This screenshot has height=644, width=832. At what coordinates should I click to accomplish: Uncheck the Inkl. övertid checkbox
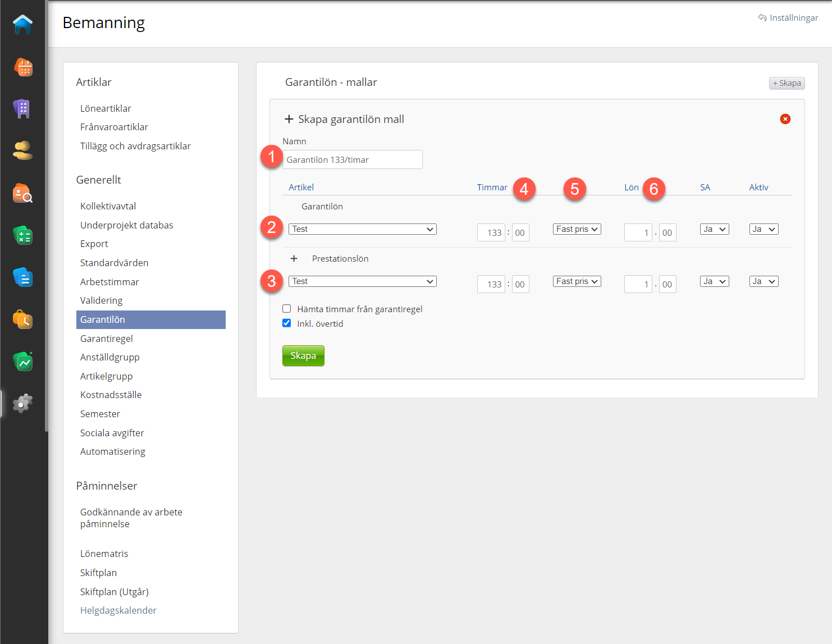(x=287, y=323)
